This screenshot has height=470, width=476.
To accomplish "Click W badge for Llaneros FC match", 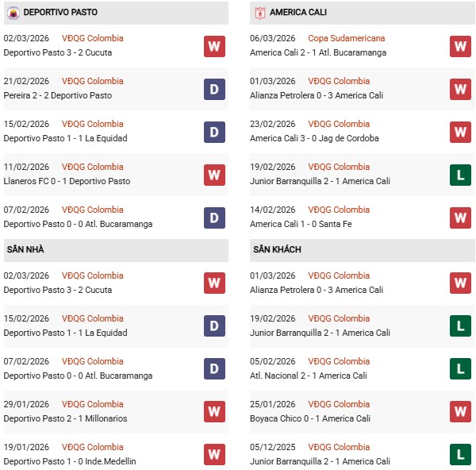I will [x=214, y=175].
